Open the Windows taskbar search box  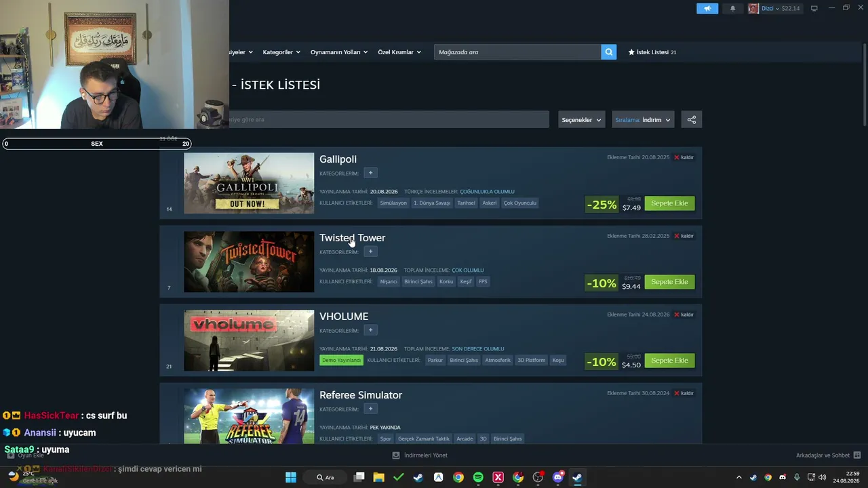[x=326, y=477]
